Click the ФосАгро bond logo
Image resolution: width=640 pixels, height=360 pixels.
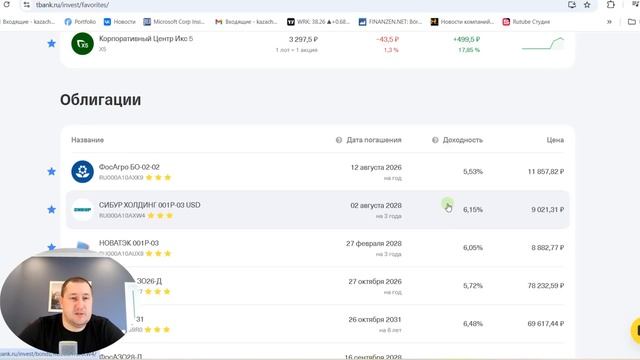tap(82, 171)
